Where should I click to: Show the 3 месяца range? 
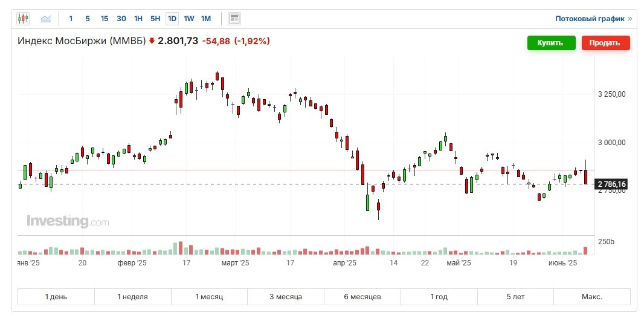(286, 297)
